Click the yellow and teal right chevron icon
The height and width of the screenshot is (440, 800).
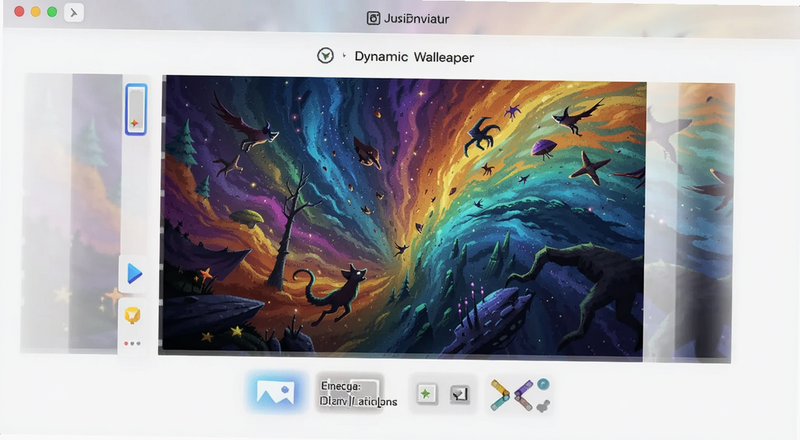pos(499,395)
